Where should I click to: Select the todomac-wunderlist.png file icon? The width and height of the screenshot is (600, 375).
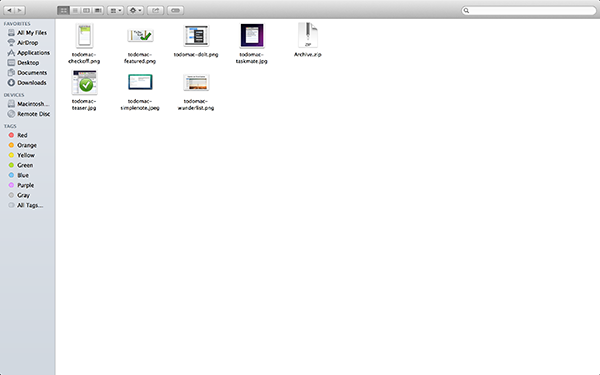click(196, 82)
